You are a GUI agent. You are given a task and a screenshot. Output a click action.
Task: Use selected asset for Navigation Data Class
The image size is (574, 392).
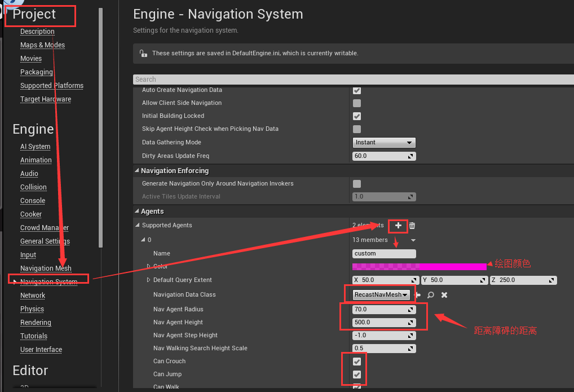[x=418, y=295]
